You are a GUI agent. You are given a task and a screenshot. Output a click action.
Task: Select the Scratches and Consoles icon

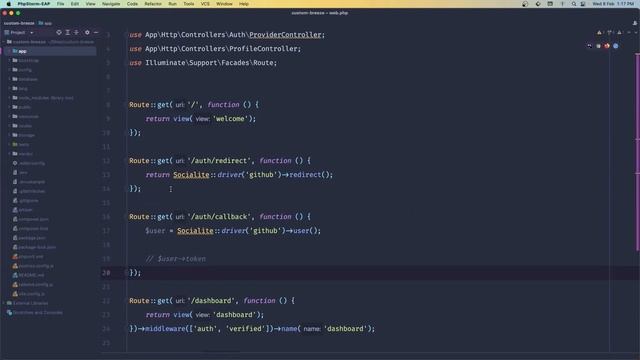[9, 313]
